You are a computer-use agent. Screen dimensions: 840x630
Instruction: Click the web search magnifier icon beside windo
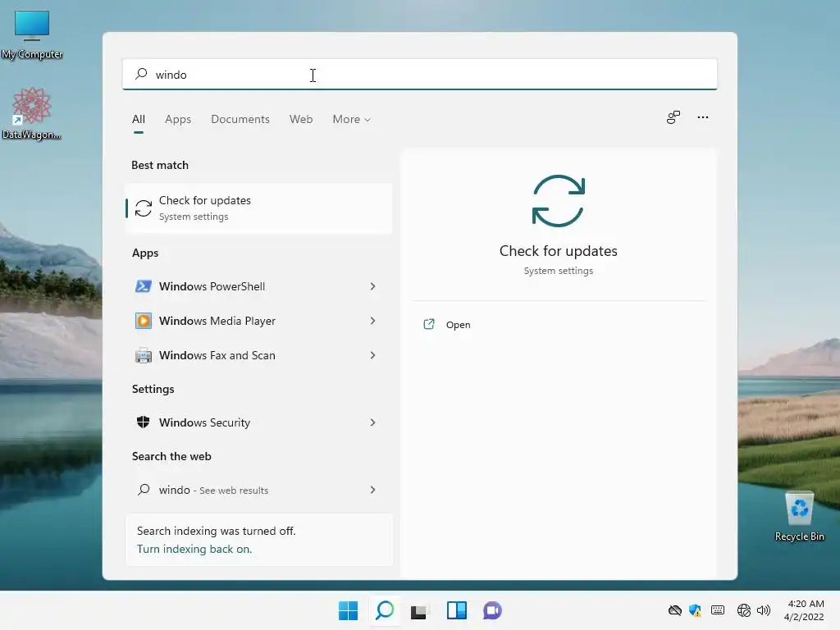coord(144,490)
